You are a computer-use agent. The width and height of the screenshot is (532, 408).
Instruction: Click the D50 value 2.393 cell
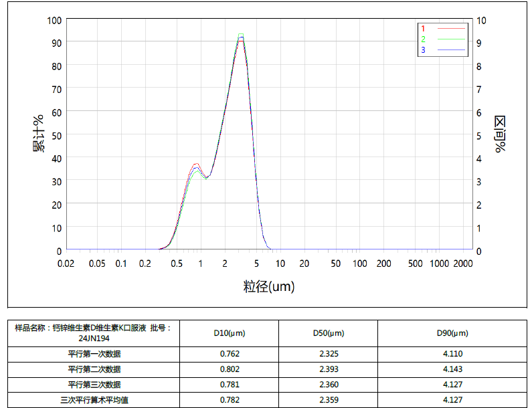[328, 369]
